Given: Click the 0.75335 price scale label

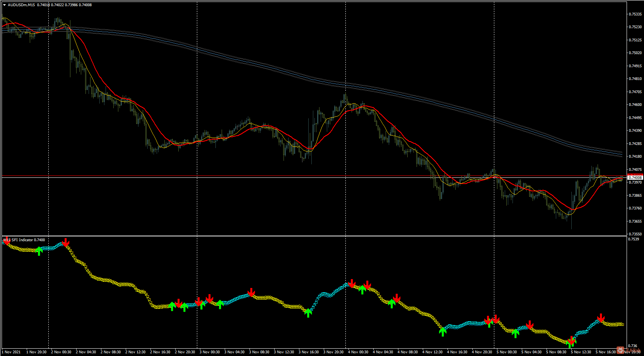Looking at the screenshot, I should click(635, 14).
